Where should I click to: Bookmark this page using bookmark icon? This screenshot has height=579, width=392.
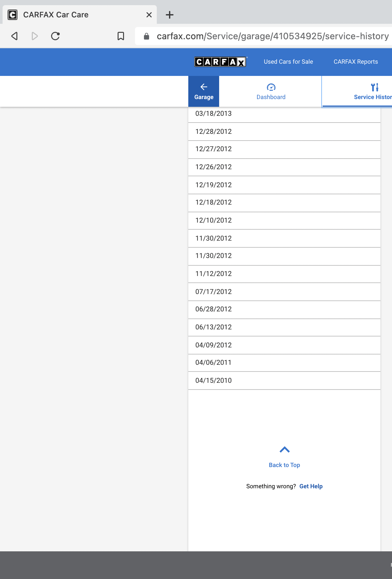tap(121, 36)
